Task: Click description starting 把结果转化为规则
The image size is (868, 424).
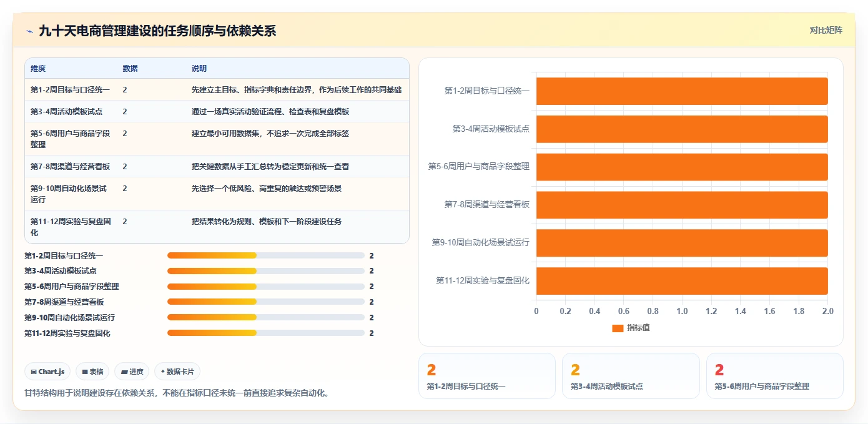Action: pos(267,221)
